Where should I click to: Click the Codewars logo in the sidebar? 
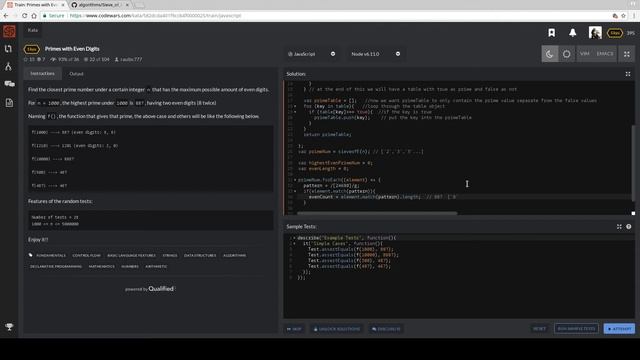(x=9, y=31)
